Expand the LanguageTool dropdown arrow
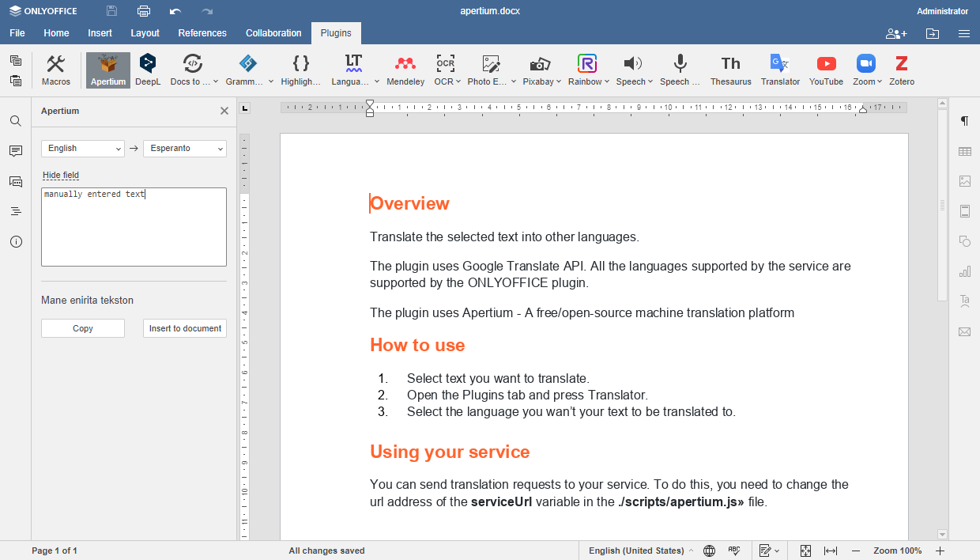The height and width of the screenshot is (560, 980). (x=376, y=81)
